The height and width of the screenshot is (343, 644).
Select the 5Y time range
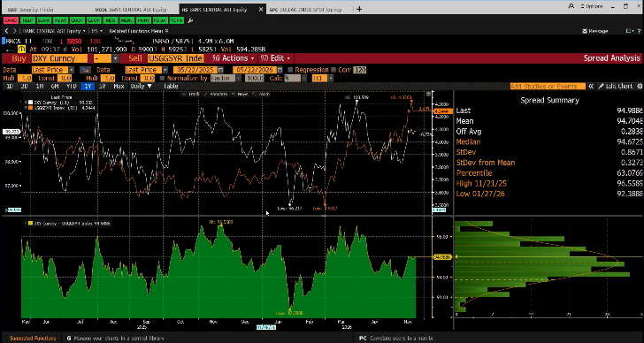(103, 86)
